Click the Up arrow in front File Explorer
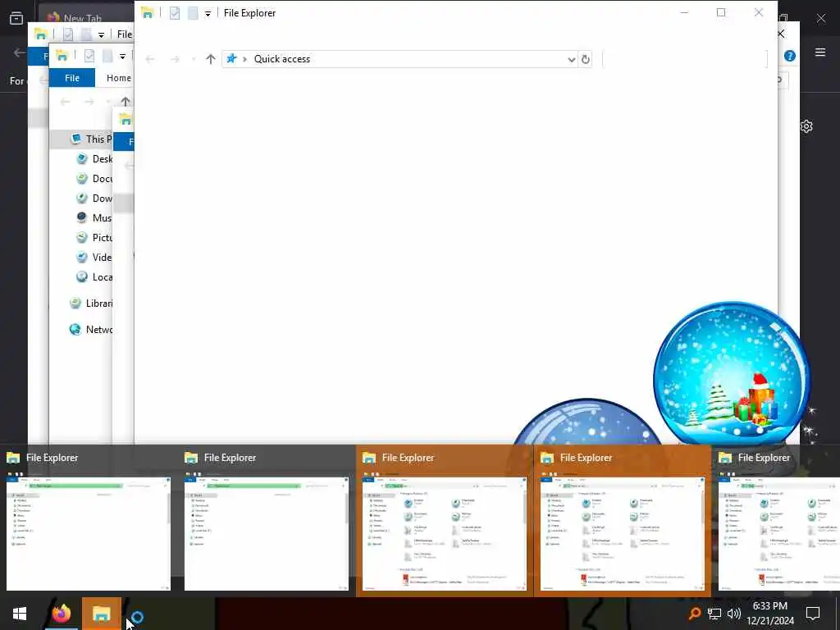 click(x=211, y=59)
